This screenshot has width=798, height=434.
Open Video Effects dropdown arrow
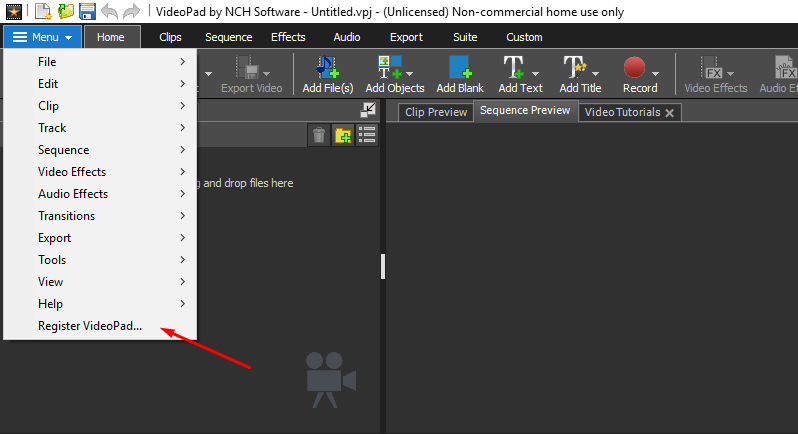click(730, 74)
